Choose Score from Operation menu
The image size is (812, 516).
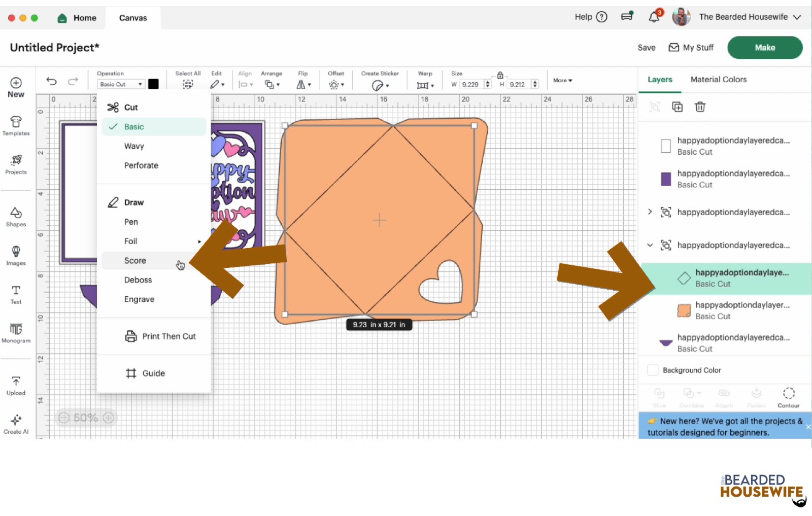[135, 260]
